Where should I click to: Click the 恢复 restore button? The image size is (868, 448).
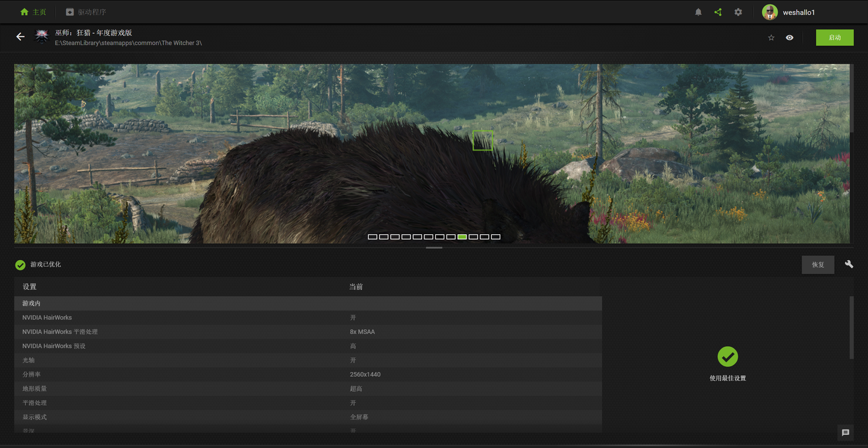point(818,265)
